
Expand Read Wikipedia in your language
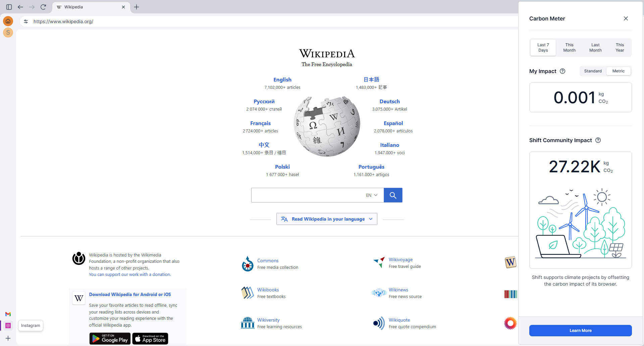(x=327, y=219)
